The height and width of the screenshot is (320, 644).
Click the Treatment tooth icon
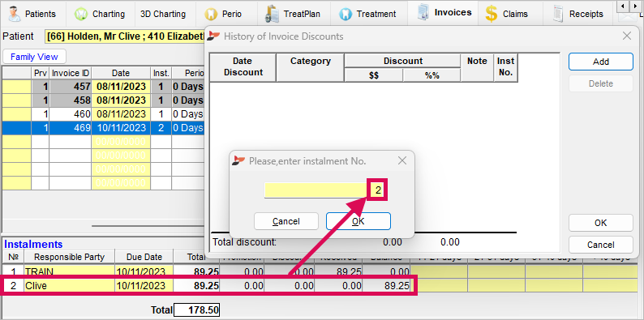(x=346, y=14)
